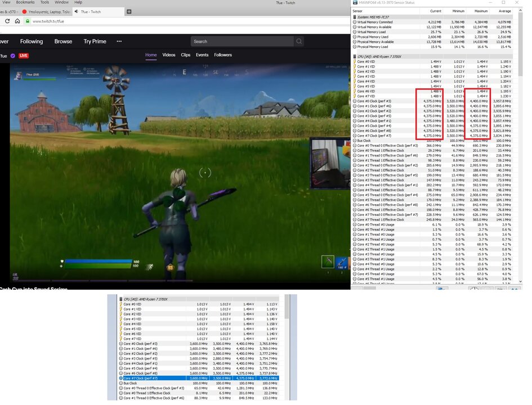Click the icon of highlighted Core #7 Clock row in lower list

pos(121,378)
